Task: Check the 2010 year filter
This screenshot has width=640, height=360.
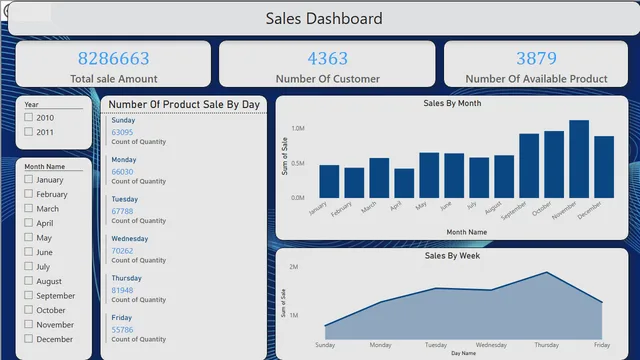Action: click(x=29, y=117)
